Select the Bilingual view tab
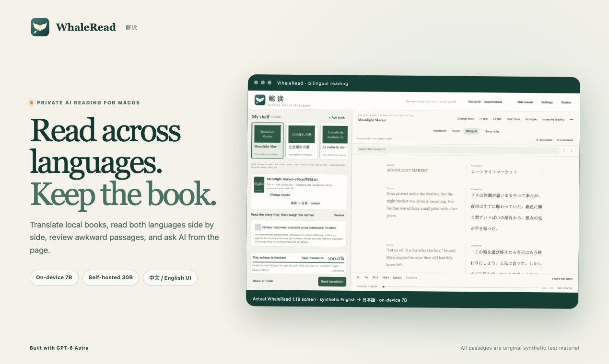This screenshot has height=364, width=609. click(x=471, y=131)
